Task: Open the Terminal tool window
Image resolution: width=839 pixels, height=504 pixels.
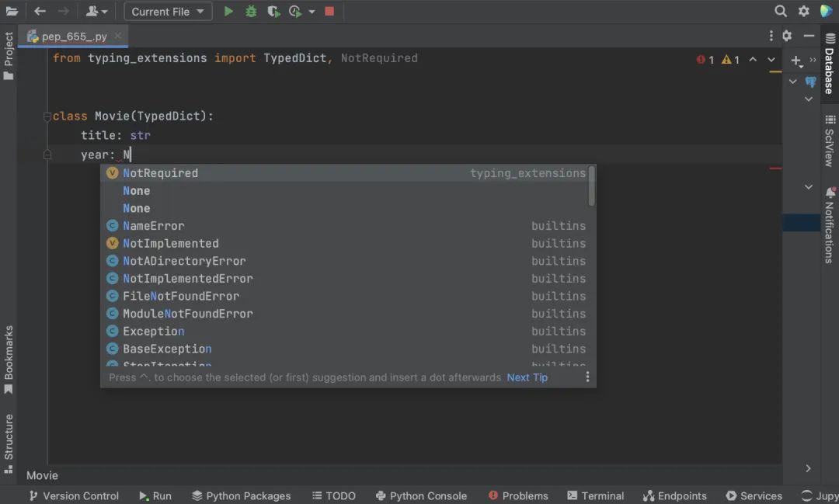Action: 595,495
